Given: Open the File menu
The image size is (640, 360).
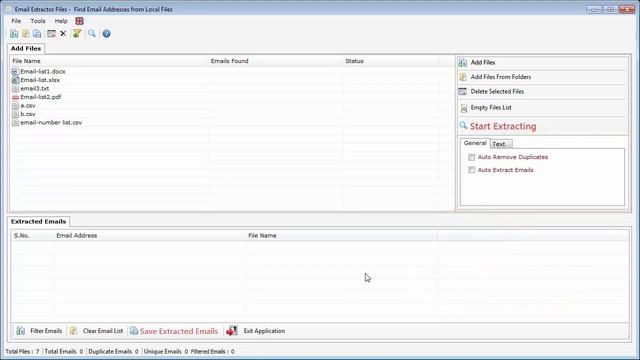Looking at the screenshot, I should (16, 21).
